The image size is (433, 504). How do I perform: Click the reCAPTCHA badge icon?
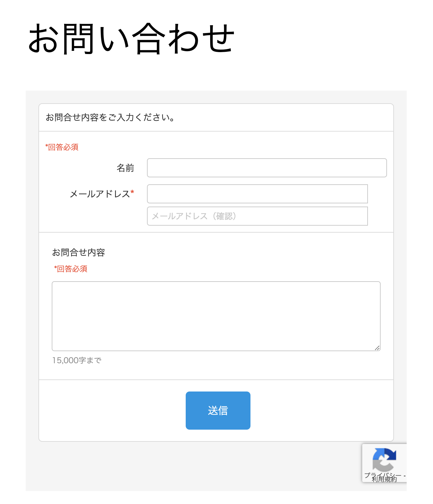[x=384, y=463]
